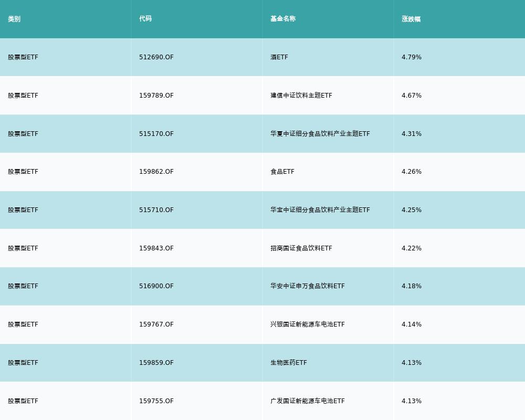Click 4.13% in the 159755.OF row
The height and width of the screenshot is (420, 525).
(412, 401)
